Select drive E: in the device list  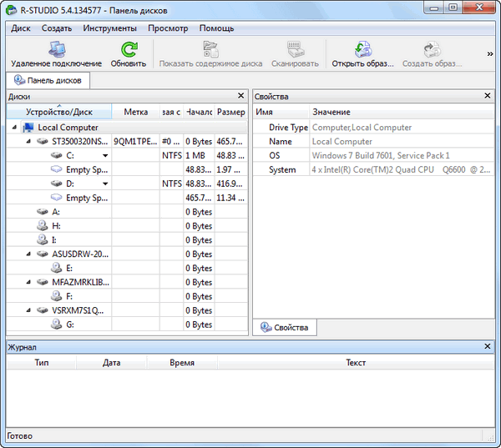(69, 269)
